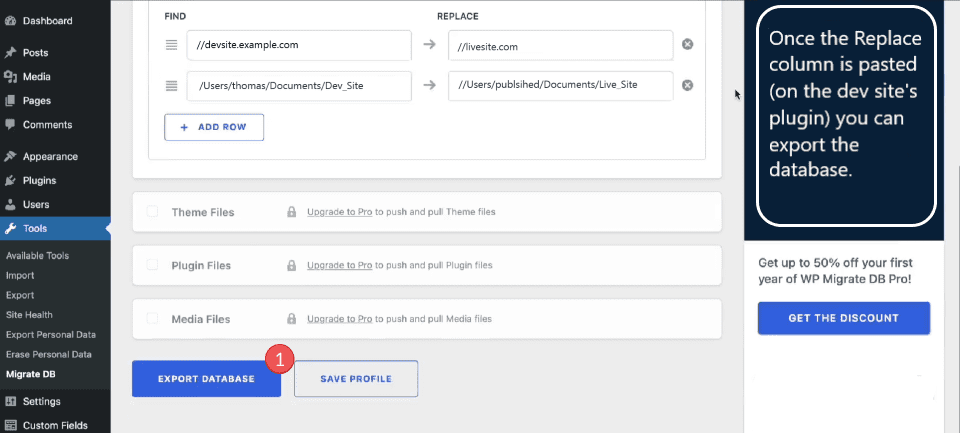Enable the Theme Files checkbox

153,212
